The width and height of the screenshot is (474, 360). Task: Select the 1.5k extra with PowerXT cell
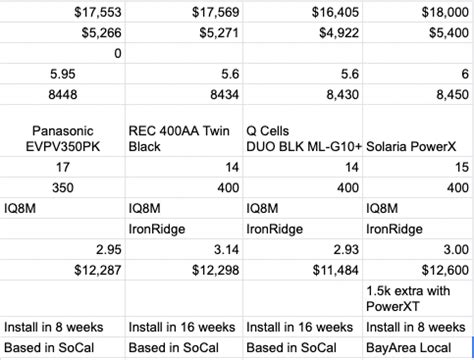pos(418,298)
